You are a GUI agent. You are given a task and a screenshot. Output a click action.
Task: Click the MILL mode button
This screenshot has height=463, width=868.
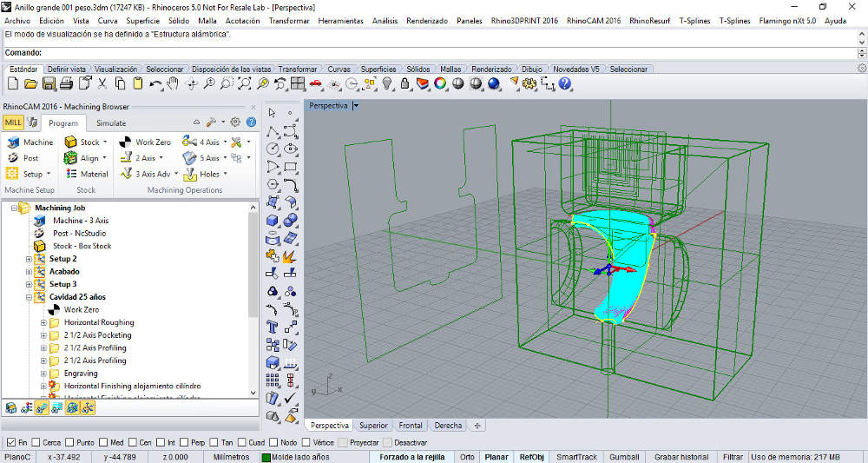click(x=13, y=122)
